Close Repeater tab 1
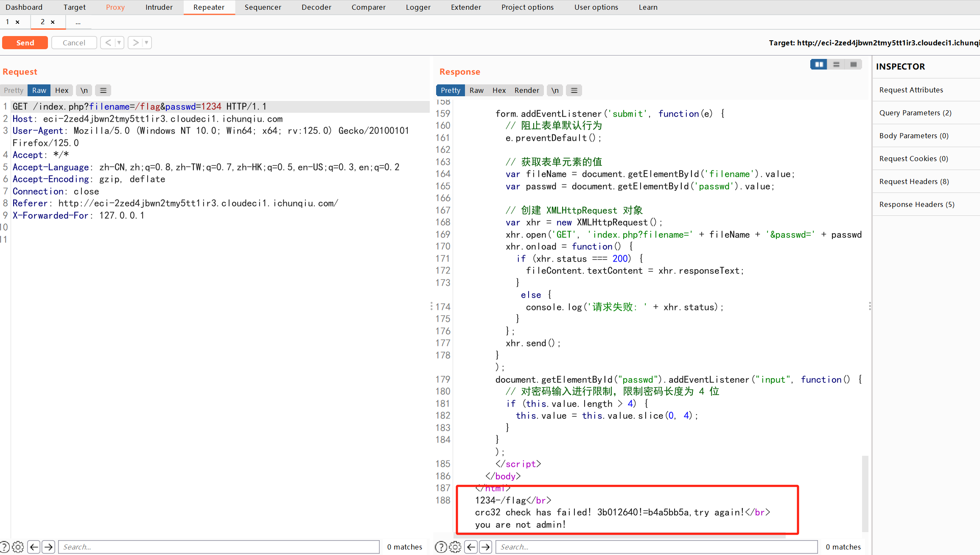The width and height of the screenshot is (980, 555). point(17,22)
